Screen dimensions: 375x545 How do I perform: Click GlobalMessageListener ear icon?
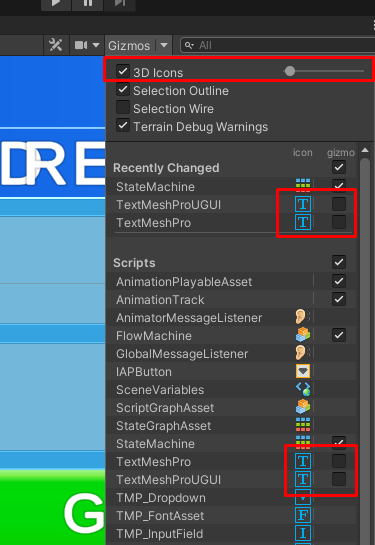coord(302,353)
